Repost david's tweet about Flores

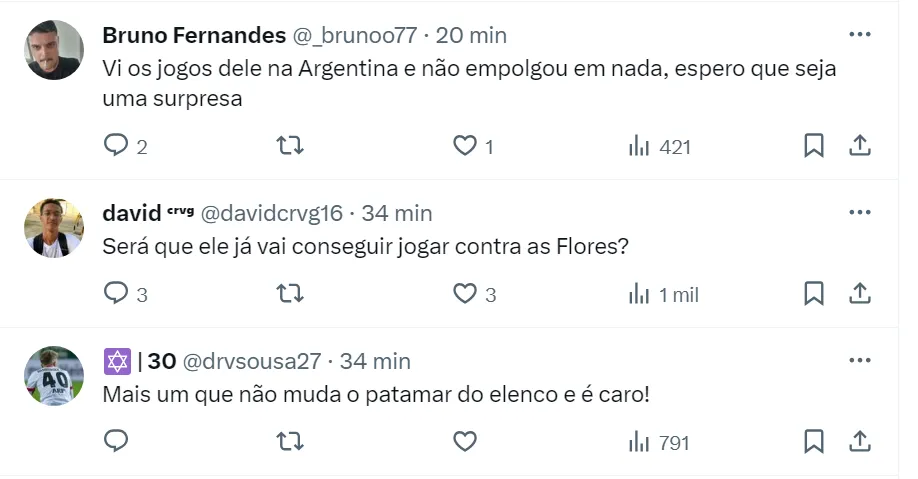[x=290, y=294]
